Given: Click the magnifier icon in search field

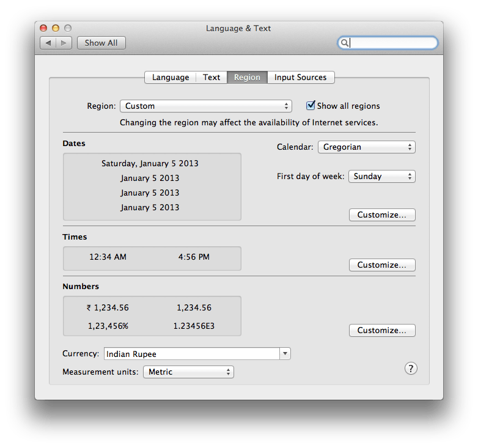Looking at the screenshot, I should (344, 43).
